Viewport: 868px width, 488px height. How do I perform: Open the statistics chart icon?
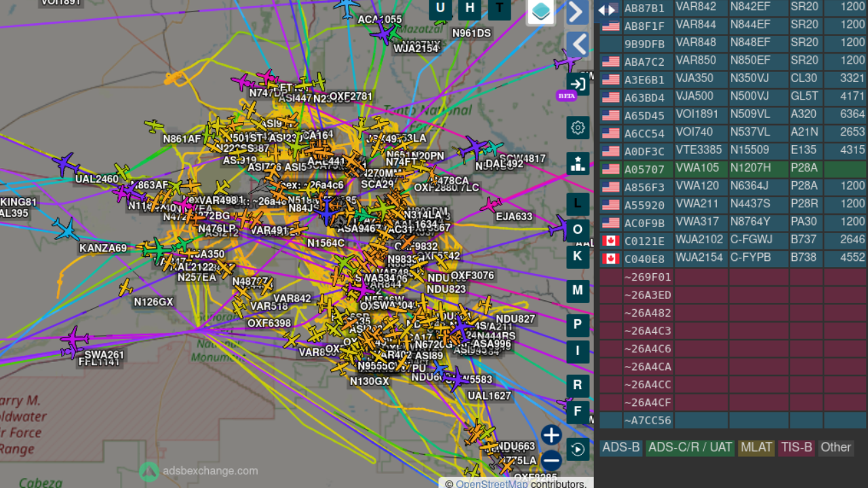point(578,163)
